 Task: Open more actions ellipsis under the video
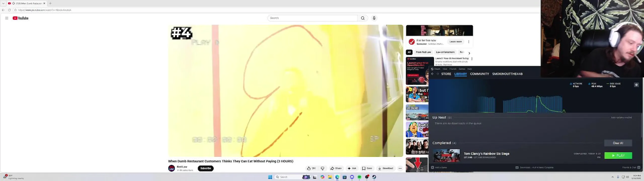(400, 168)
